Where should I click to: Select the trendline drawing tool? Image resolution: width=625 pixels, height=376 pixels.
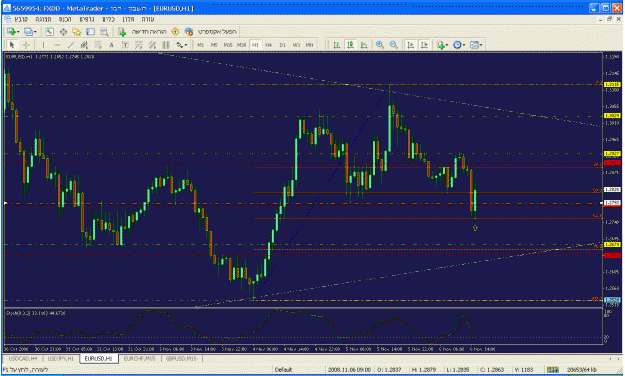tap(71, 45)
